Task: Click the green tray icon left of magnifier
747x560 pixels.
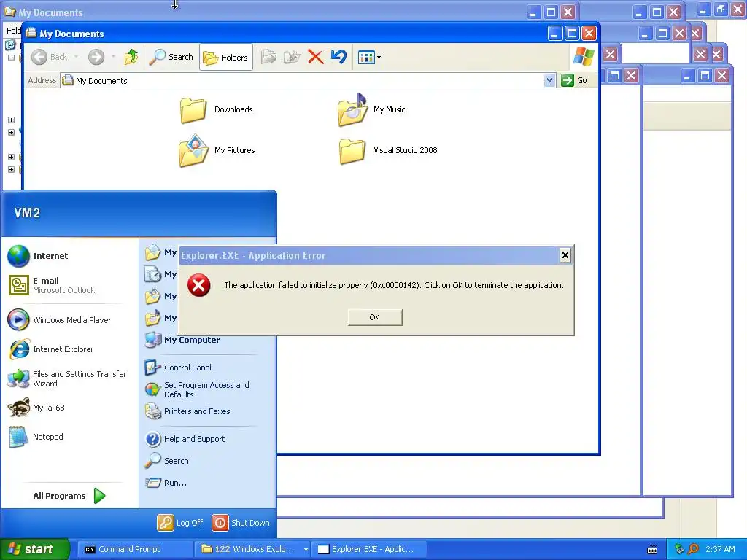Action: pyautogui.click(x=679, y=549)
